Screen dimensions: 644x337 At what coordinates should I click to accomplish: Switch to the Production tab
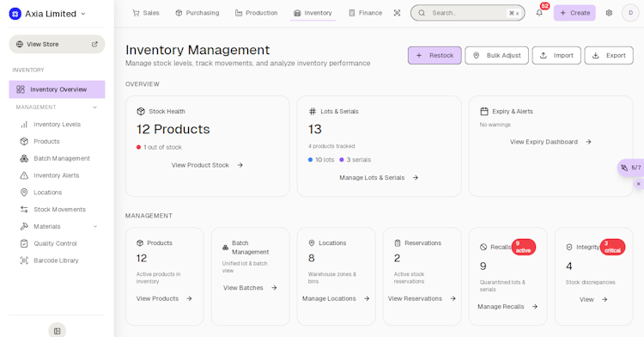(x=256, y=13)
